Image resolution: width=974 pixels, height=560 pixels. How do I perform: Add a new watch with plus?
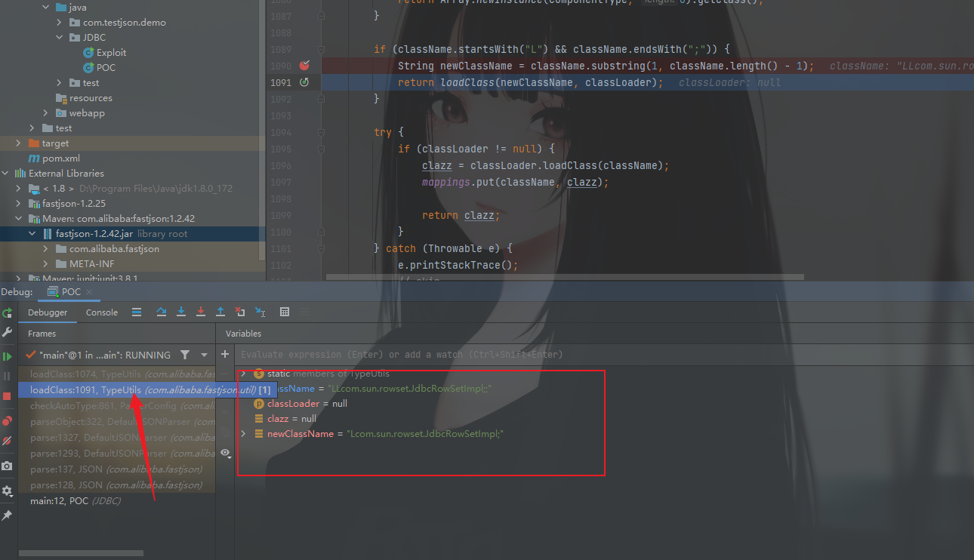pyautogui.click(x=225, y=354)
